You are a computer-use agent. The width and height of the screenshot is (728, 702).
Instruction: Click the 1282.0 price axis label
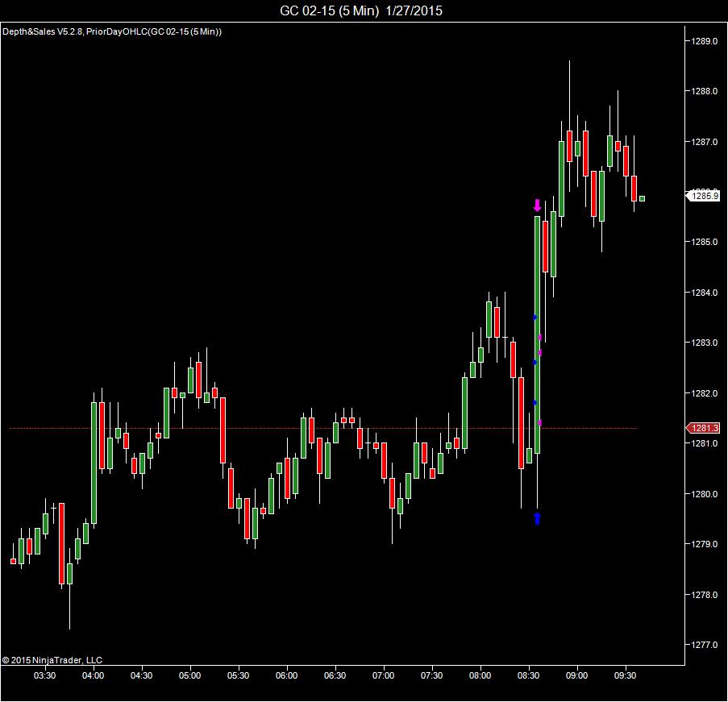(x=705, y=393)
